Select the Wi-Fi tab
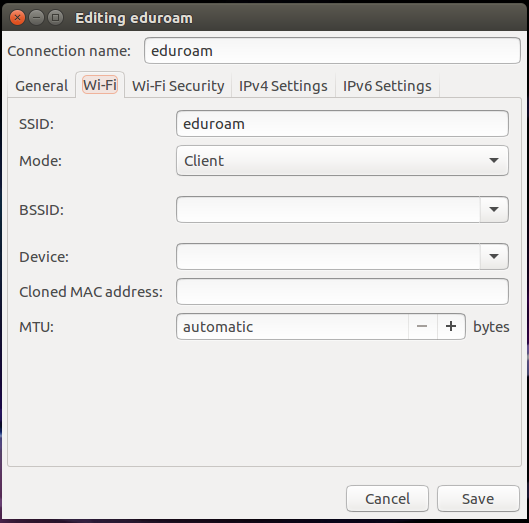 (x=100, y=85)
